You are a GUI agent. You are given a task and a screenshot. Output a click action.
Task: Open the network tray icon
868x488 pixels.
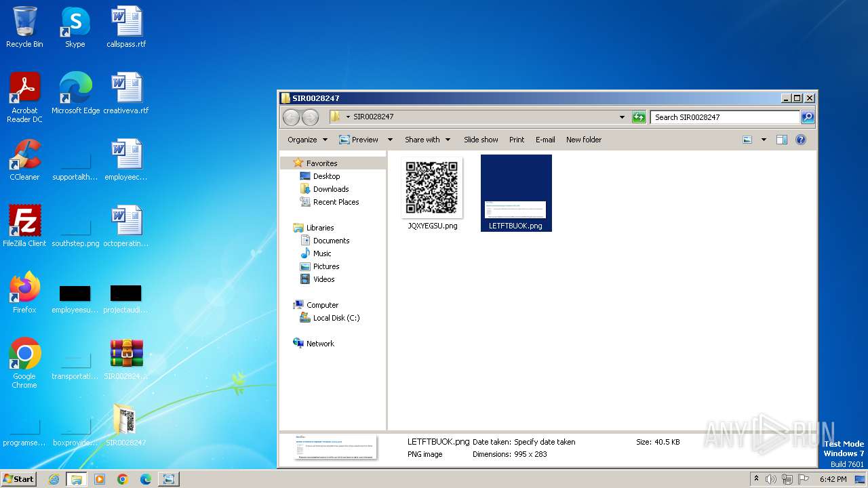point(787,479)
